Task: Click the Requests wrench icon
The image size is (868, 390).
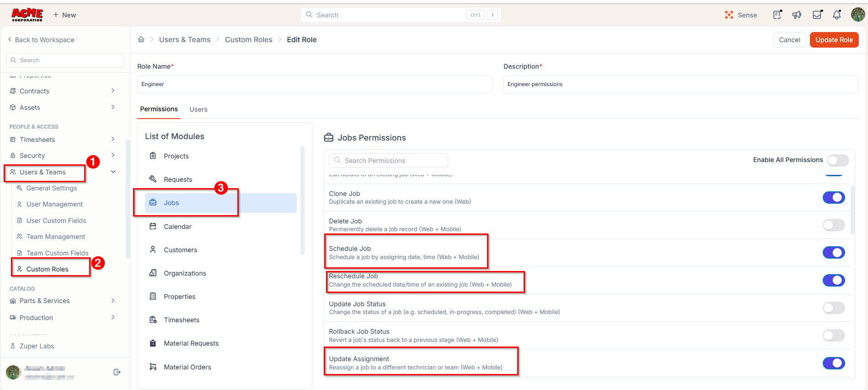Action: pos(153,179)
